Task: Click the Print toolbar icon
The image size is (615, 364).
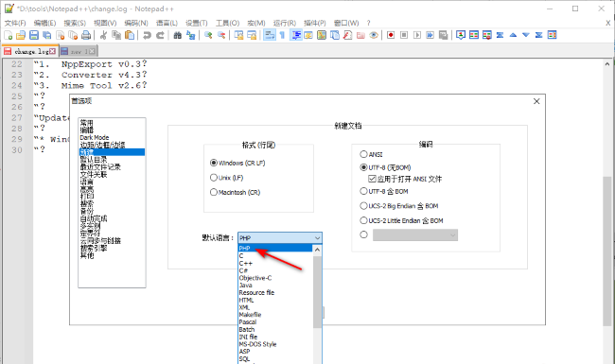Action: tap(86, 35)
